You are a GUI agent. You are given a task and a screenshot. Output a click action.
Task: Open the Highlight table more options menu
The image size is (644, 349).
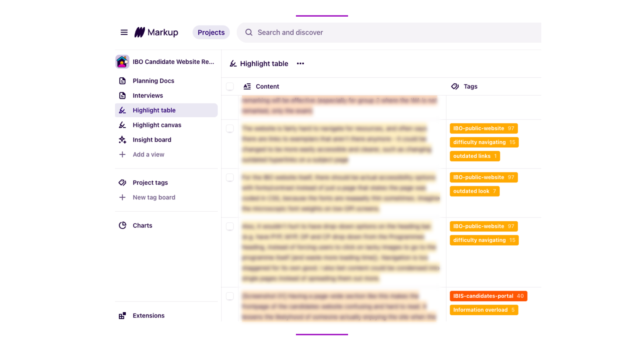300,64
